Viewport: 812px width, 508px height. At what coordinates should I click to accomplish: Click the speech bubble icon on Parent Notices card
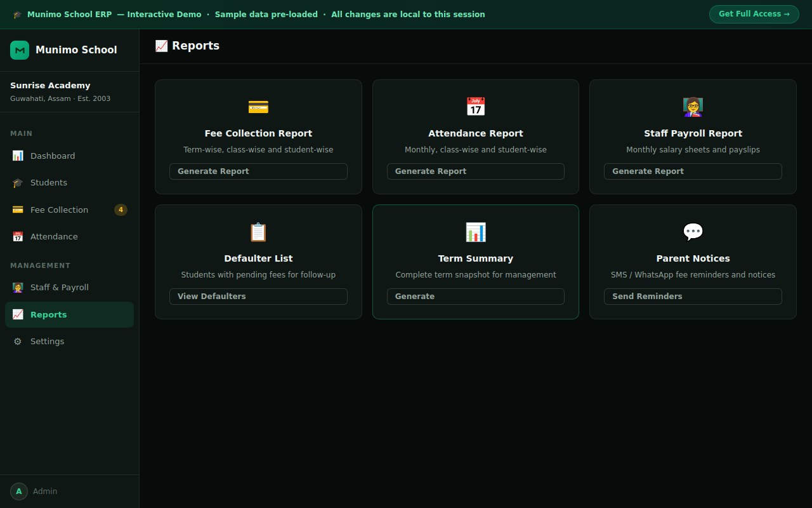coord(693,232)
